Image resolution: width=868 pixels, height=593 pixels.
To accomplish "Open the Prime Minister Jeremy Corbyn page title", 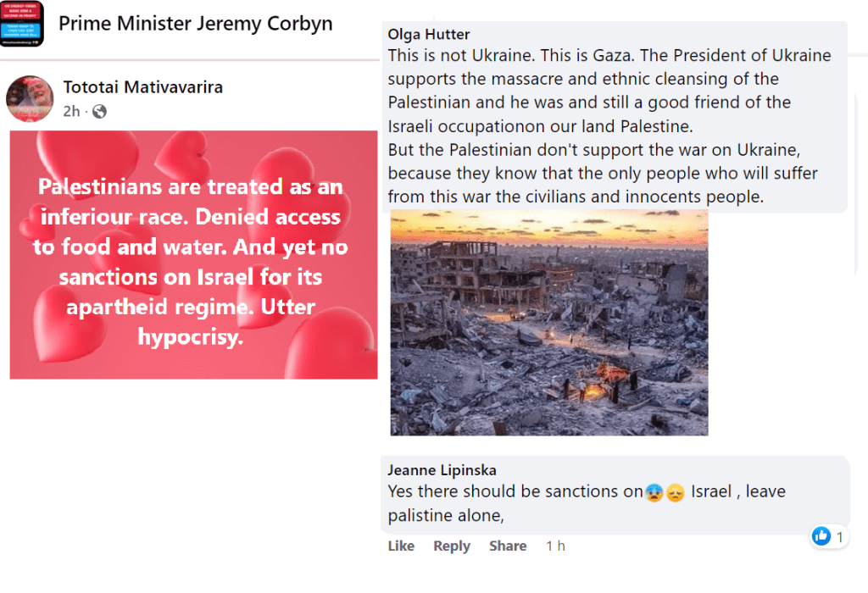I will (195, 23).
